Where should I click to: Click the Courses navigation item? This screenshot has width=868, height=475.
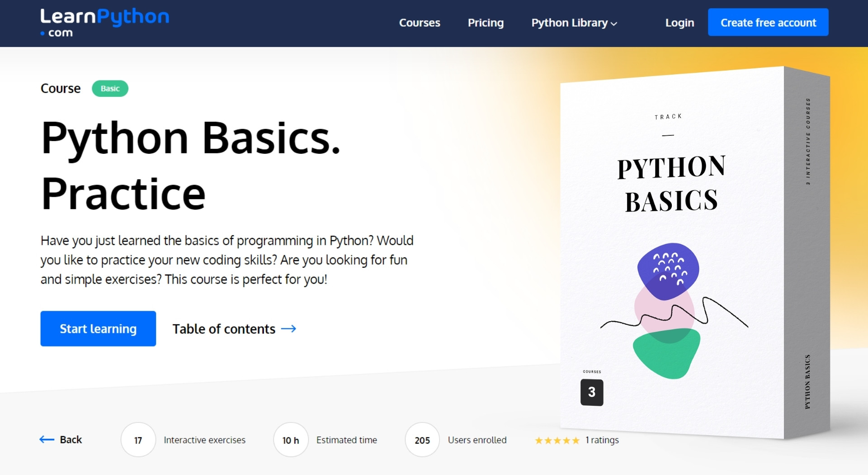point(420,23)
